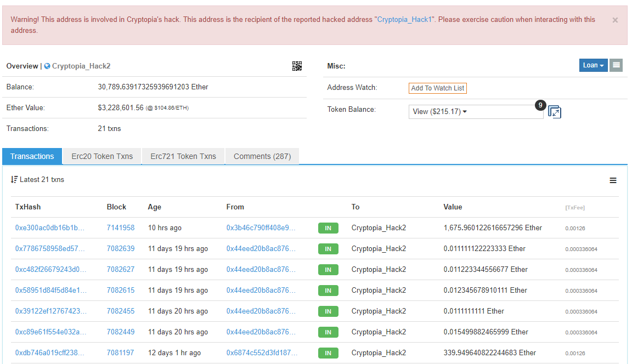Viewport: 632px width, 364px height.
Task: Dismiss the Cryptopia hack warning banner
Action: [x=615, y=20]
